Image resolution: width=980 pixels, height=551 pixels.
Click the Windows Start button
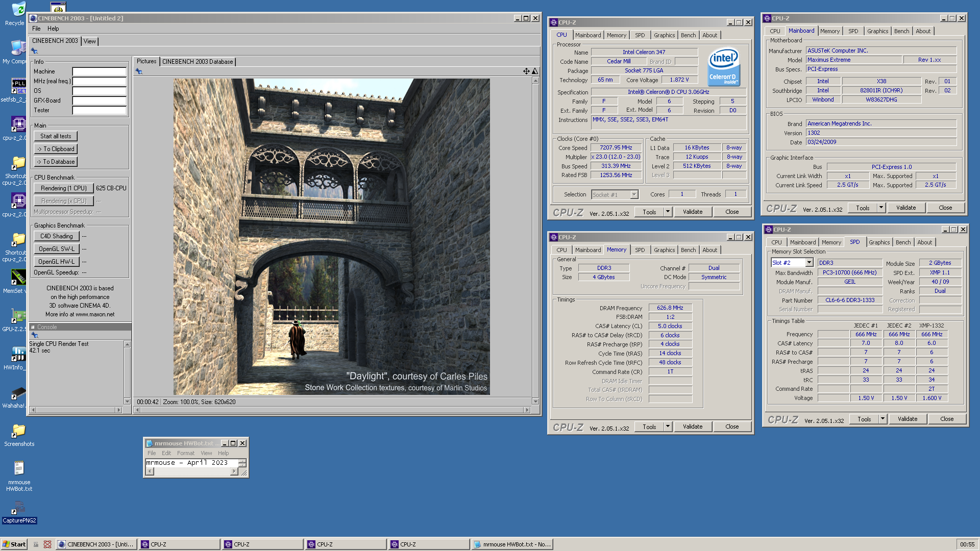pyautogui.click(x=14, y=544)
